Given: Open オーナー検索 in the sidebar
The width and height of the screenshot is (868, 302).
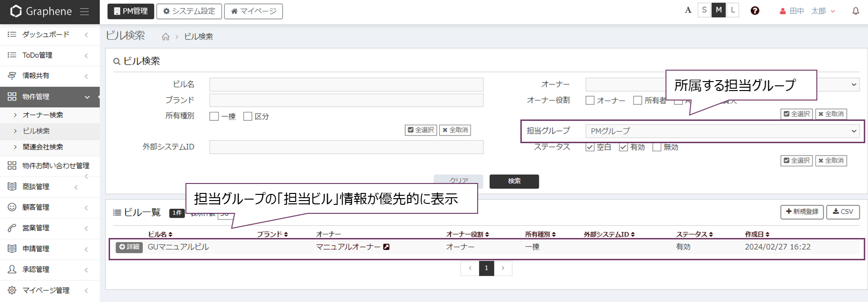Looking at the screenshot, I should coord(43,115).
